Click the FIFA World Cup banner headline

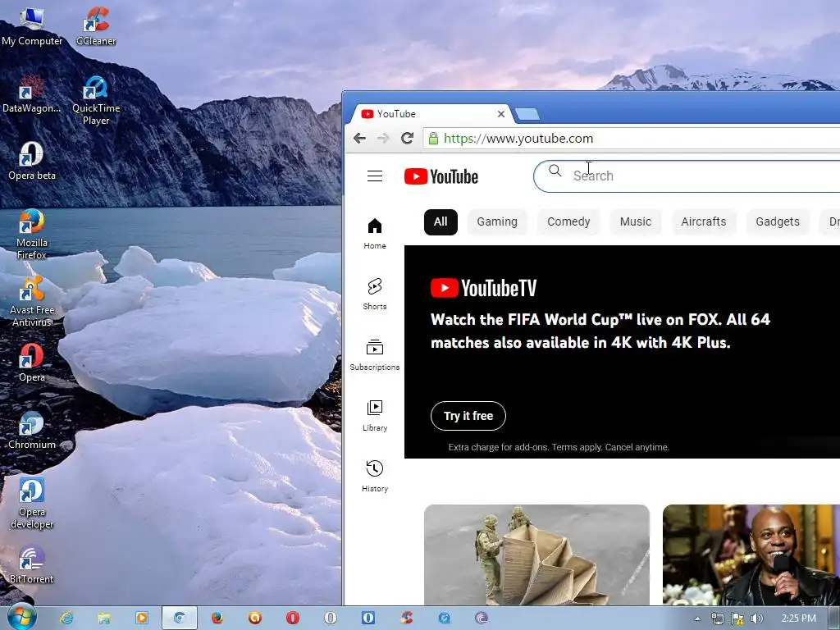coord(600,331)
